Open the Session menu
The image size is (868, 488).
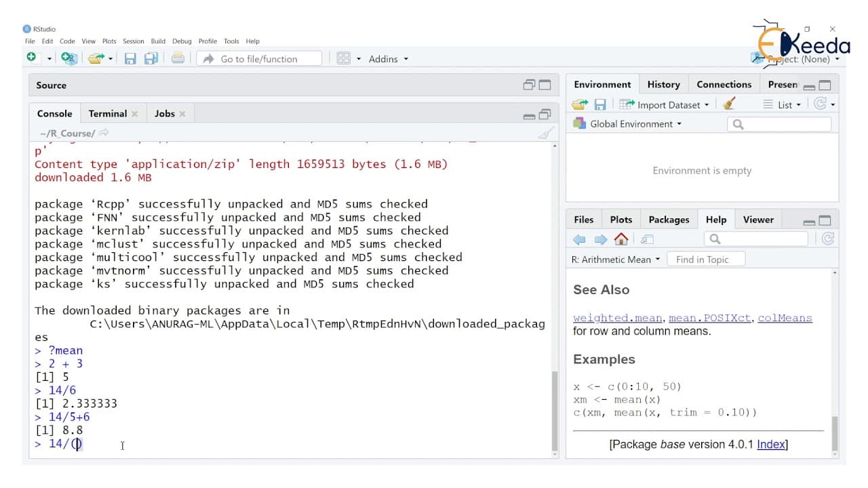tap(134, 41)
